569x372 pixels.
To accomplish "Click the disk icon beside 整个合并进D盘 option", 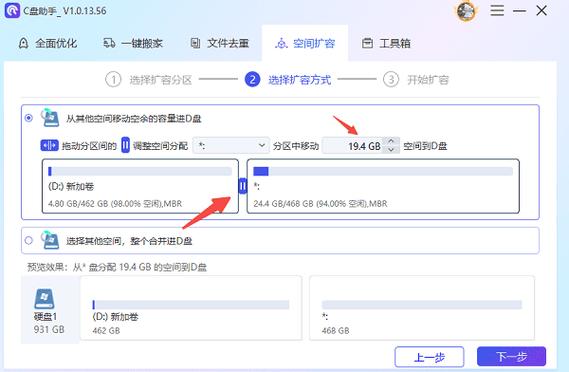I will click(x=50, y=240).
